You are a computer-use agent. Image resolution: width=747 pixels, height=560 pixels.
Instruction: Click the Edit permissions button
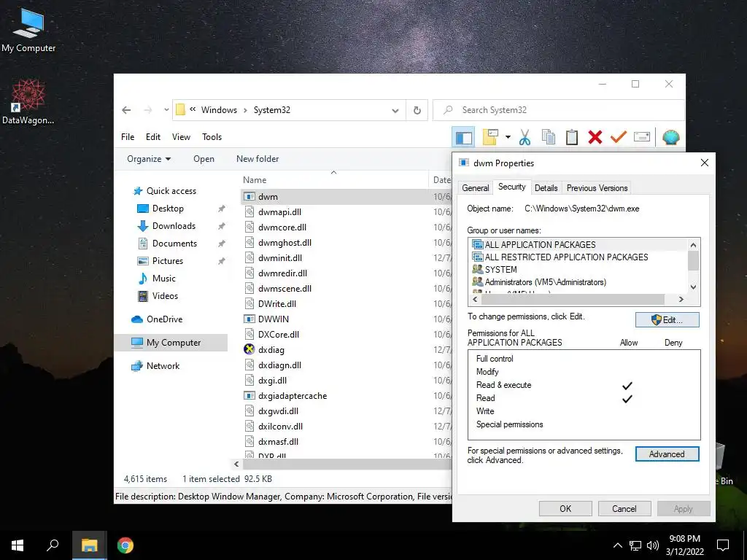tap(667, 320)
